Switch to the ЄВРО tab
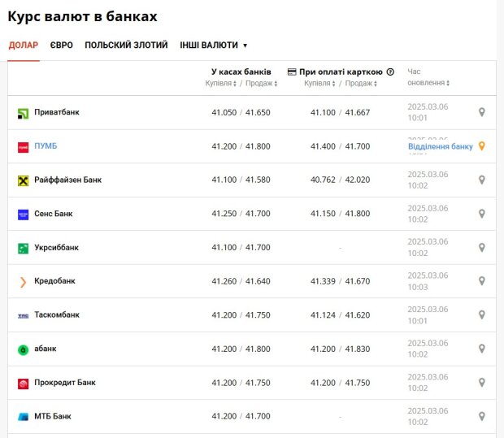The height and width of the screenshot is (438, 504). 62,45
